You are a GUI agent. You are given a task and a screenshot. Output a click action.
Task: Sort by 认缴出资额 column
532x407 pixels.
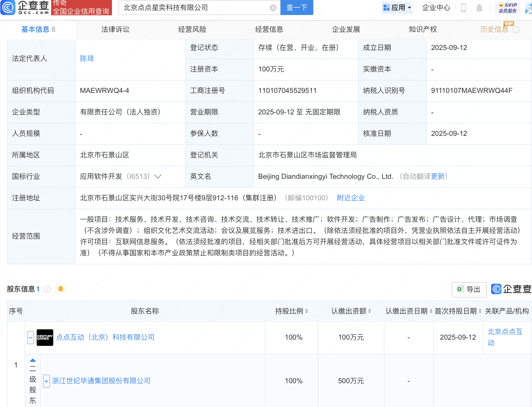(369, 311)
